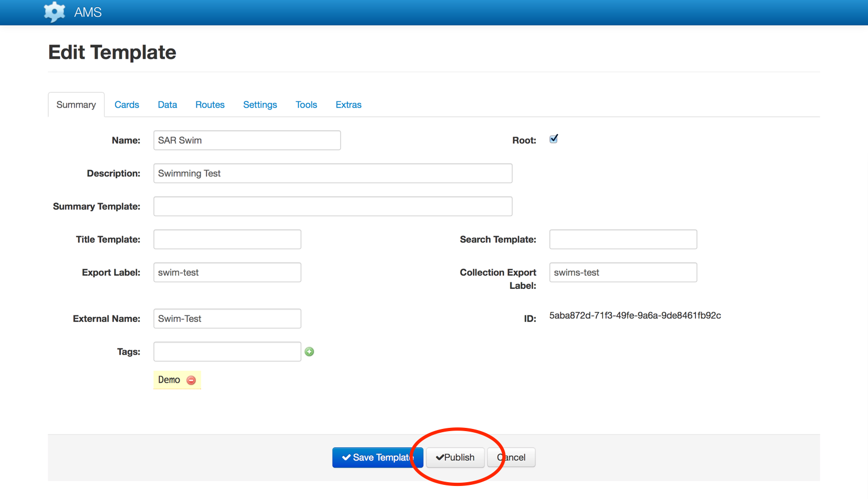This screenshot has height=499, width=868.
Task: Click the Save Template button
Action: click(378, 458)
